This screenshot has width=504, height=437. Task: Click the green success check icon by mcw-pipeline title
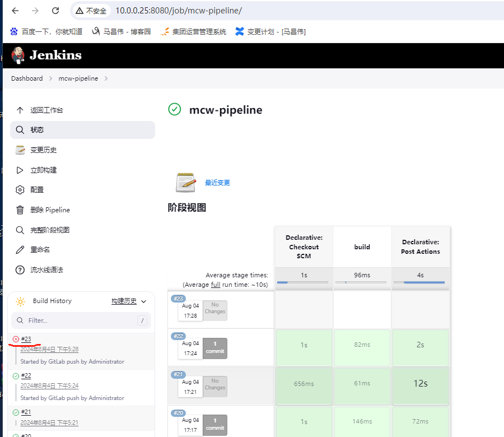[175, 109]
